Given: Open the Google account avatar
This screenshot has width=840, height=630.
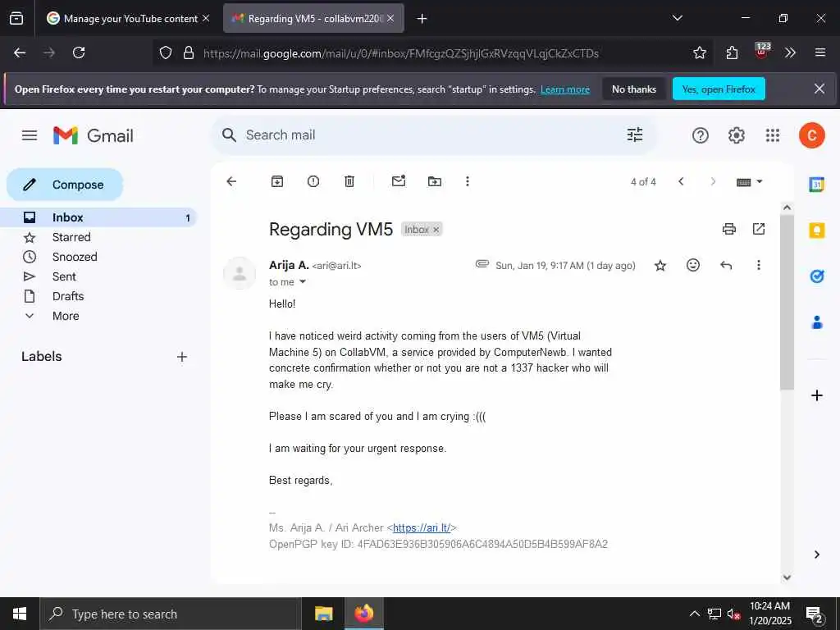Looking at the screenshot, I should pyautogui.click(x=811, y=135).
